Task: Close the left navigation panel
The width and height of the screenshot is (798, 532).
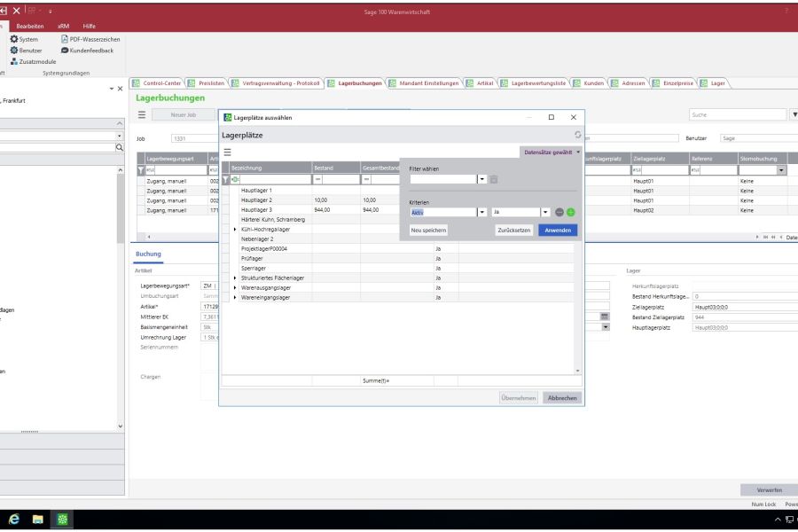Action: [120, 89]
